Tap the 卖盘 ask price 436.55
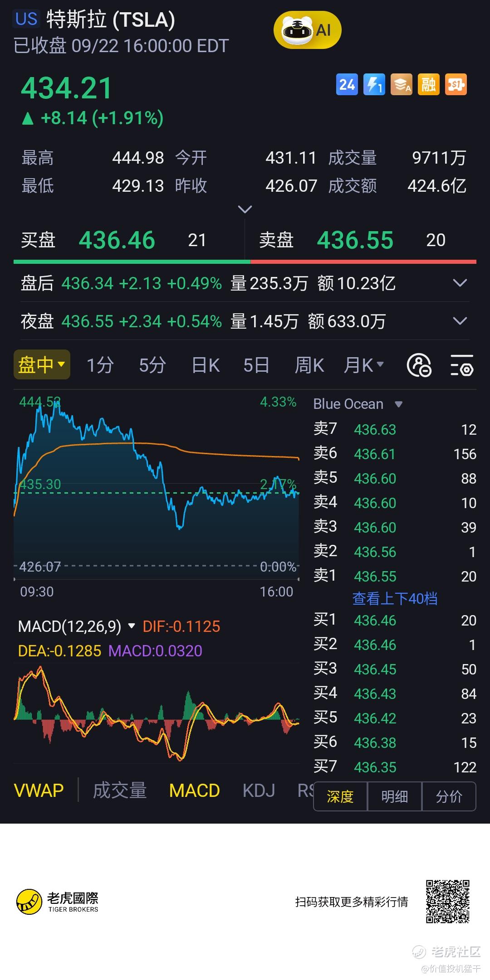Screen dimensions: 490x980 355,240
